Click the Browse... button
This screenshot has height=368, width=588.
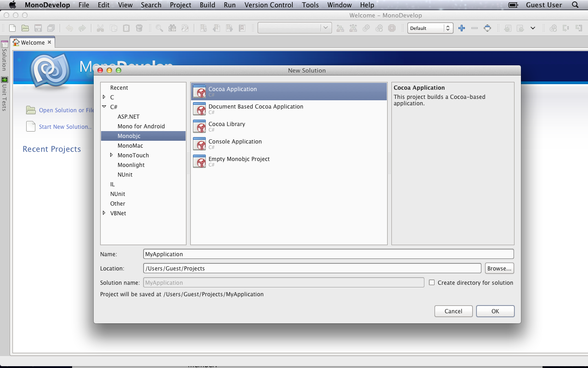pos(499,268)
